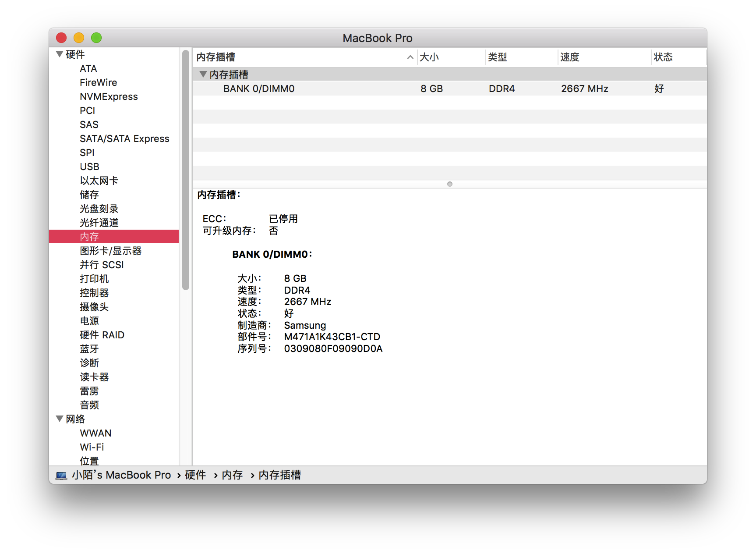The height and width of the screenshot is (554, 756).
Task: Select 位置 in the sidebar
Action: click(x=89, y=461)
